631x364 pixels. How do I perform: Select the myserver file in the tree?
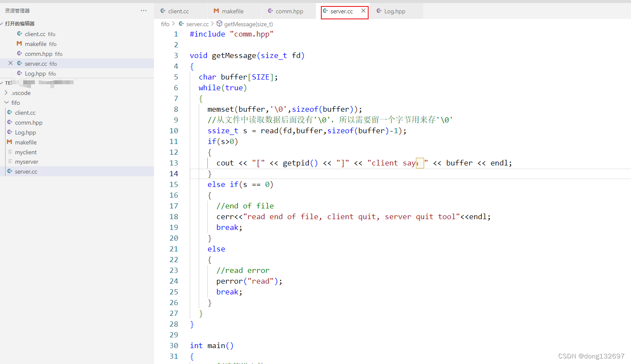click(77, 162)
